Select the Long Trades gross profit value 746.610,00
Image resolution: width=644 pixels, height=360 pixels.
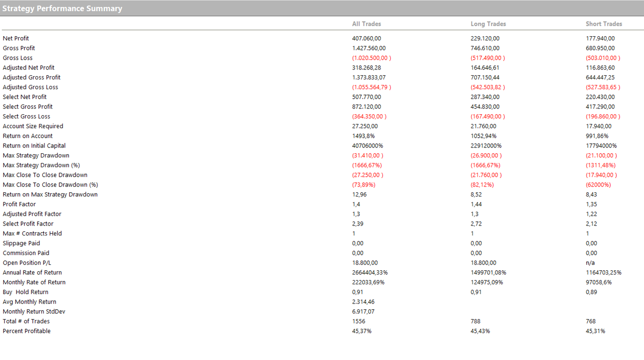point(485,48)
